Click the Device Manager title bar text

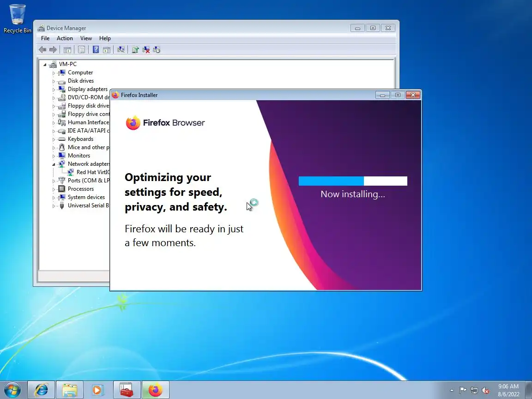(x=66, y=28)
